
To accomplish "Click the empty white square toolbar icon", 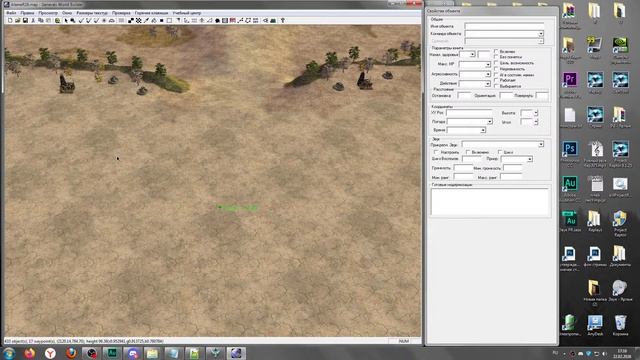I will 169,20.
